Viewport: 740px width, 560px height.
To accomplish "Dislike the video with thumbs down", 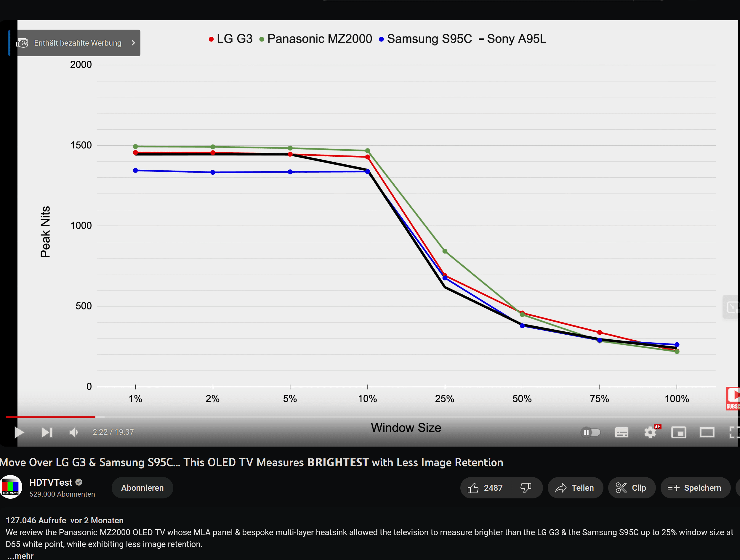I will click(x=526, y=488).
